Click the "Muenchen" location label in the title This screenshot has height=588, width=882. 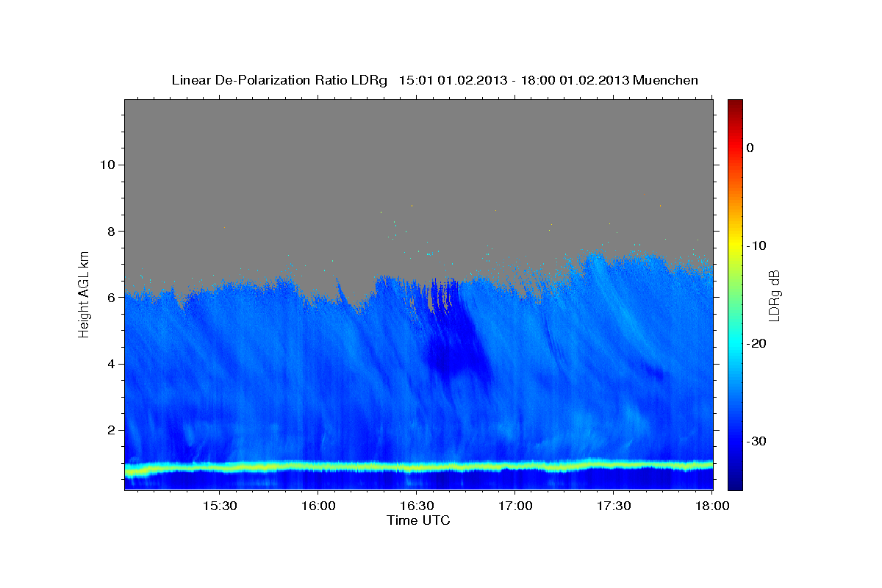click(666, 80)
